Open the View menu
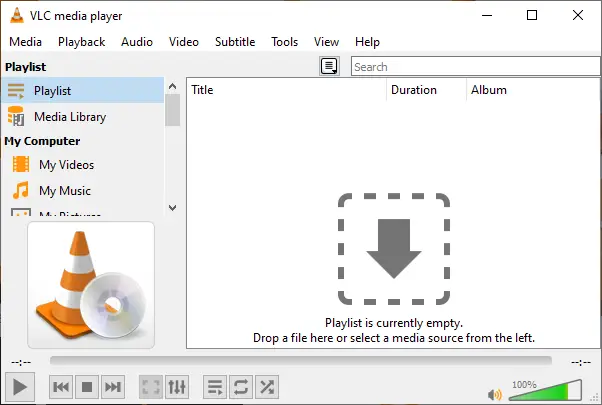 (x=326, y=41)
